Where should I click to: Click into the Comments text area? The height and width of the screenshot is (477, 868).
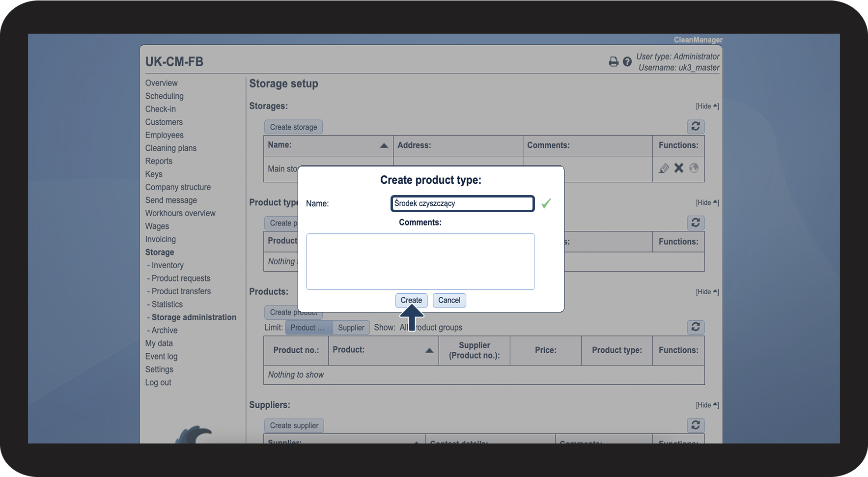[x=420, y=261]
